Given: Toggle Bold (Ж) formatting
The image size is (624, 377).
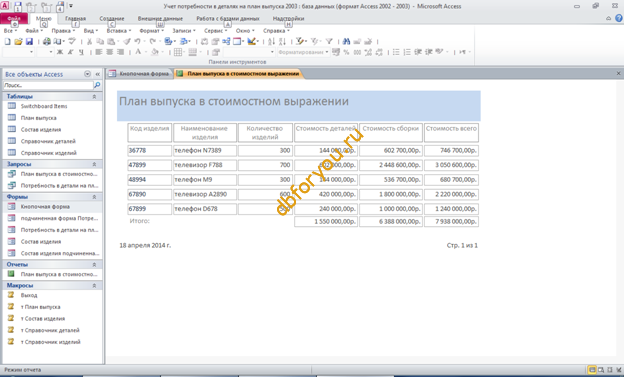Looking at the screenshot, I should click(60, 52).
